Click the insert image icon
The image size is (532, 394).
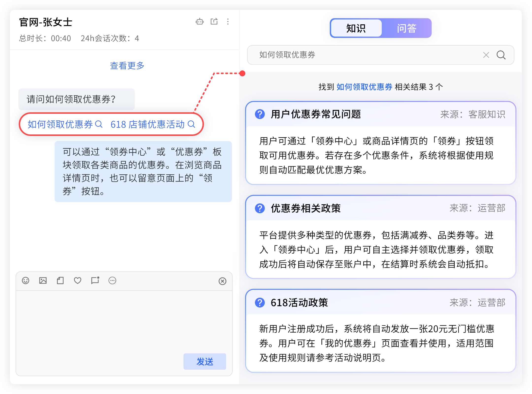pyautogui.click(x=43, y=280)
